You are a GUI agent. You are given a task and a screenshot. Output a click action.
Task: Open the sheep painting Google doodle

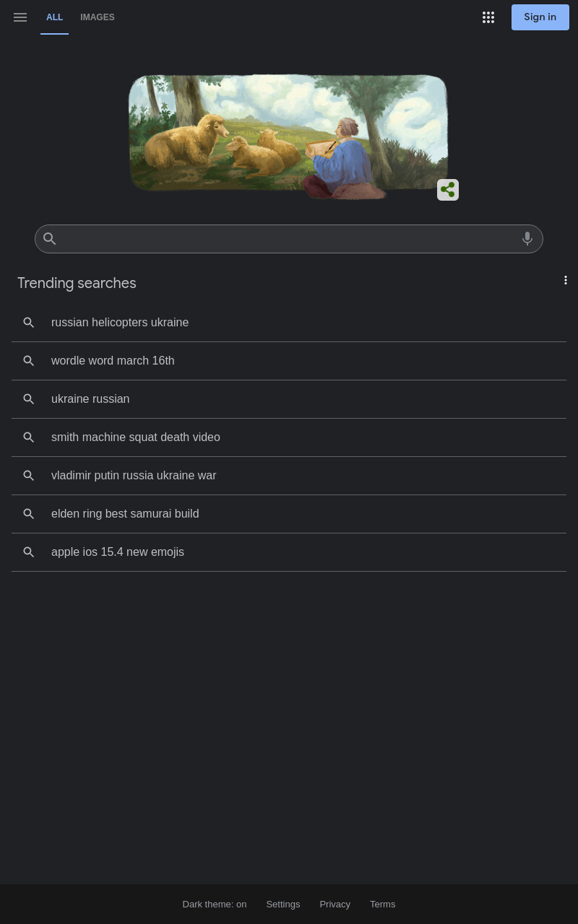pyautogui.click(x=288, y=136)
